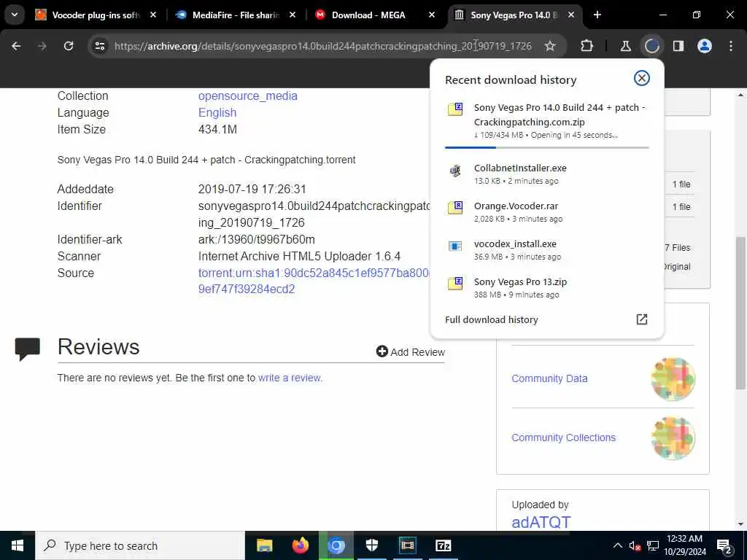Click the CollabnetInstaller.exe download entry
This screenshot has height=560, width=747.
click(546, 174)
